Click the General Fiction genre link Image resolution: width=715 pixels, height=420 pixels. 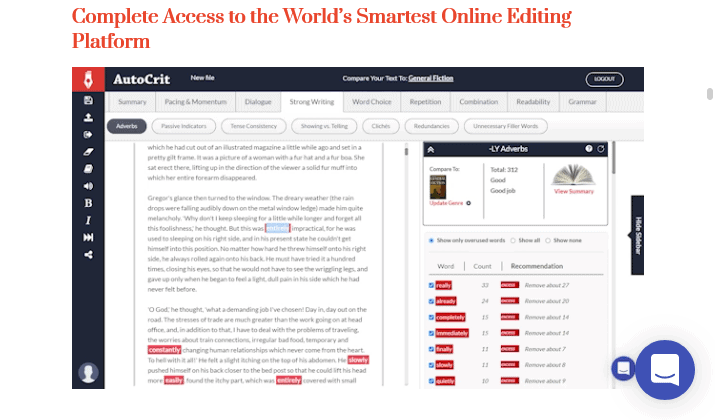pyautogui.click(x=431, y=78)
